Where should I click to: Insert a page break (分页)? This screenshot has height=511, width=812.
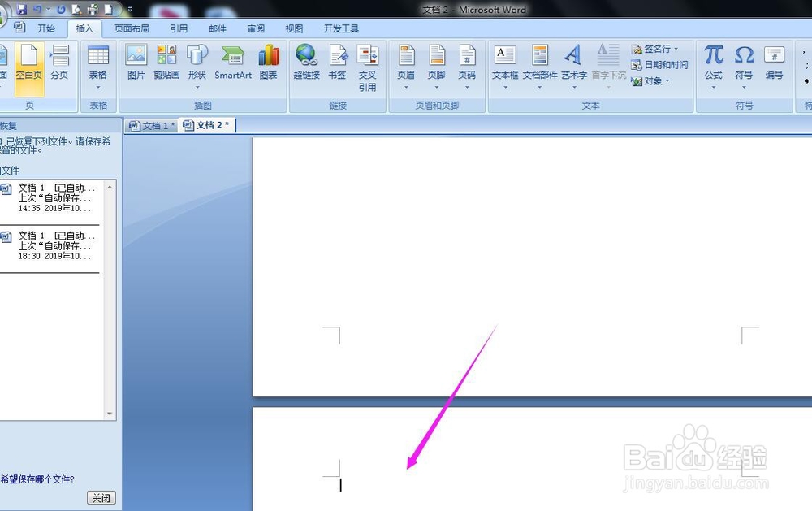click(x=59, y=63)
